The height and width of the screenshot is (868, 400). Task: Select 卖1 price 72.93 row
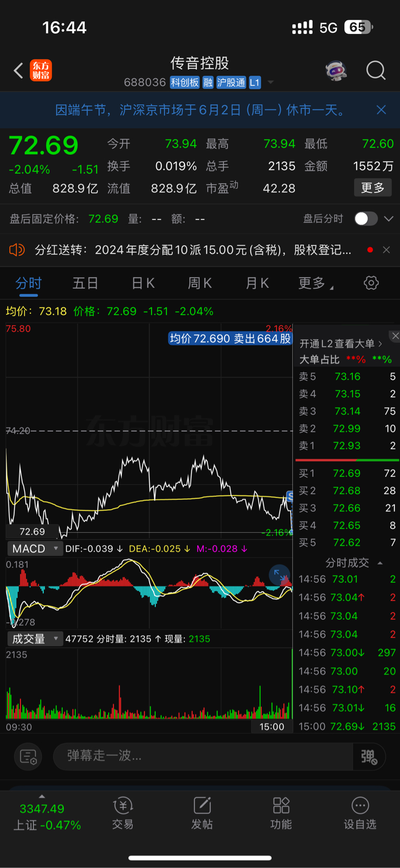pyautogui.click(x=347, y=446)
